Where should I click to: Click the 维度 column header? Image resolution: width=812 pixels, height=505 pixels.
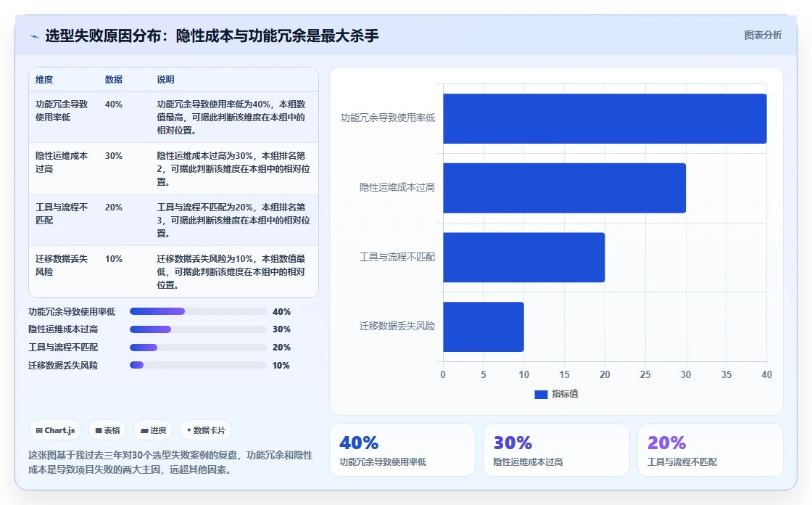[44, 79]
